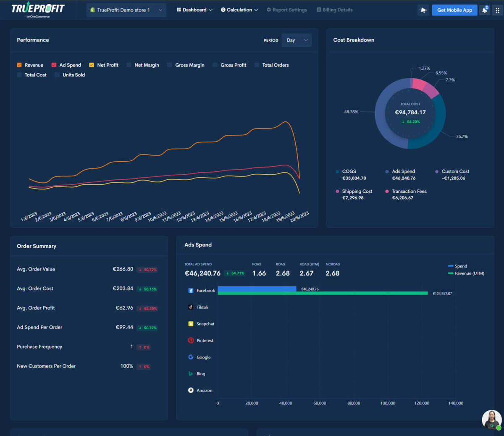Viewport: 504px width, 436px height.
Task: Open the Report Settings menu item
Action: click(286, 10)
